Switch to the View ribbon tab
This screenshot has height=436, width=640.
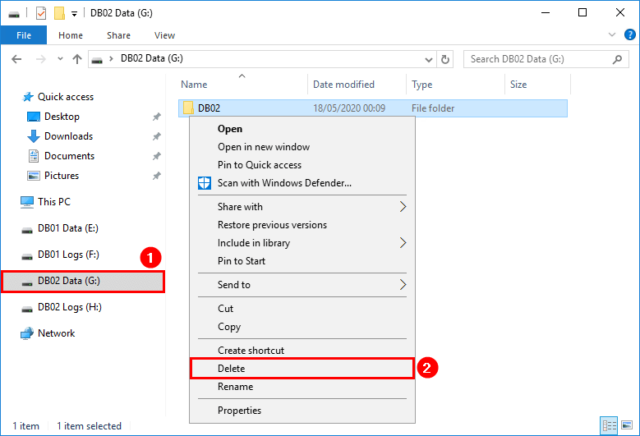164,36
